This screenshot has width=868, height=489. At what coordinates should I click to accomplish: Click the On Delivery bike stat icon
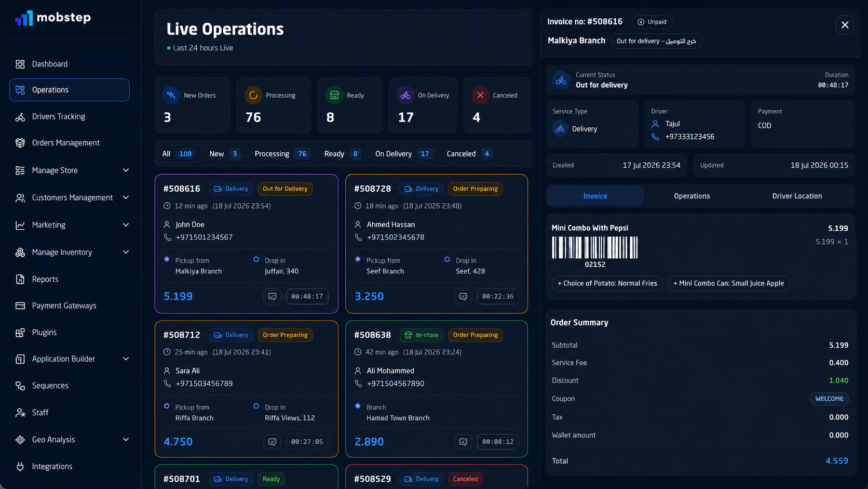(x=405, y=95)
